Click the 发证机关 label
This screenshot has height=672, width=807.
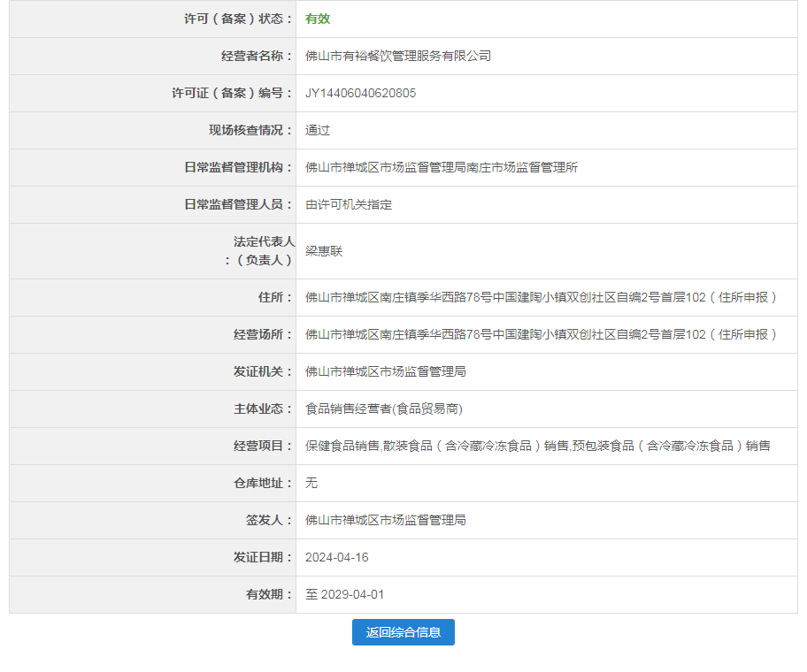point(263,371)
